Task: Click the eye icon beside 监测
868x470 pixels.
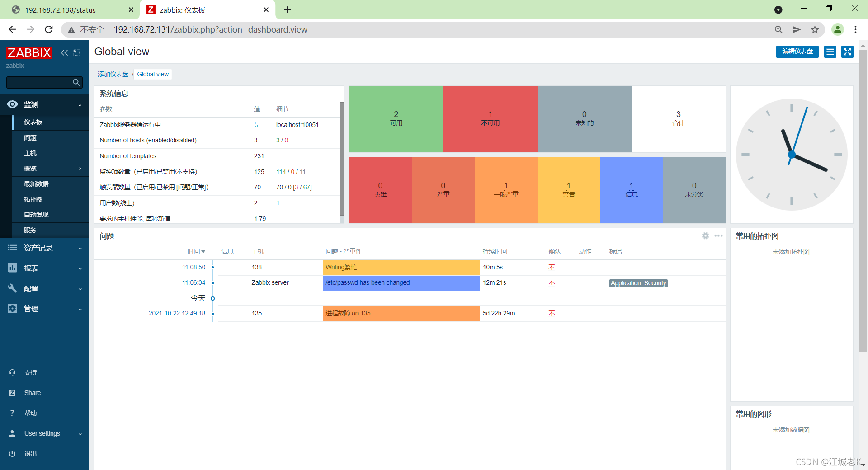Action: point(12,104)
